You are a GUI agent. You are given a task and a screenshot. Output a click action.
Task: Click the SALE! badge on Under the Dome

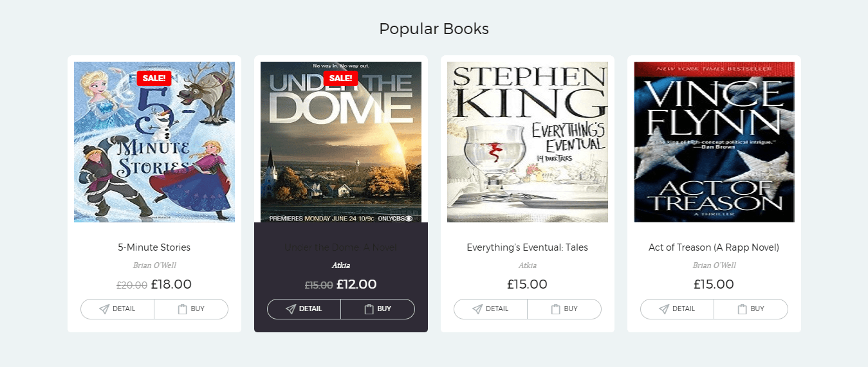click(x=340, y=78)
